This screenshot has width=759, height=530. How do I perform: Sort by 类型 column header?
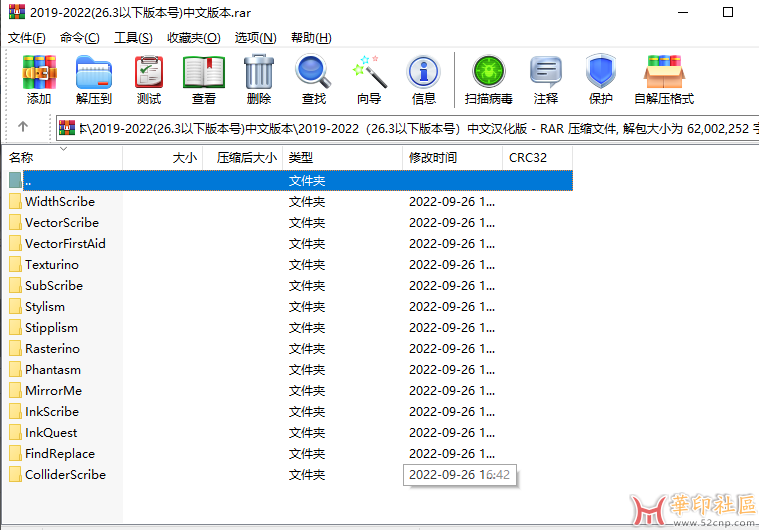tap(342, 158)
